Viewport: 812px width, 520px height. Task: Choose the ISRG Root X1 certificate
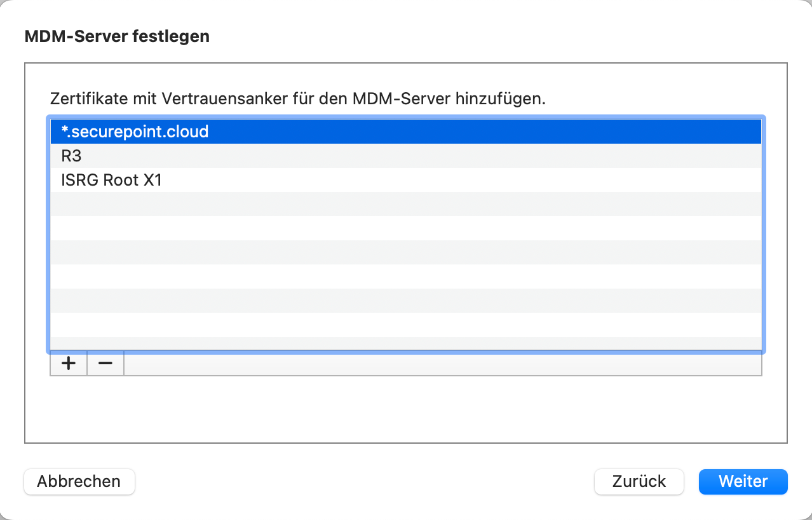tap(407, 180)
